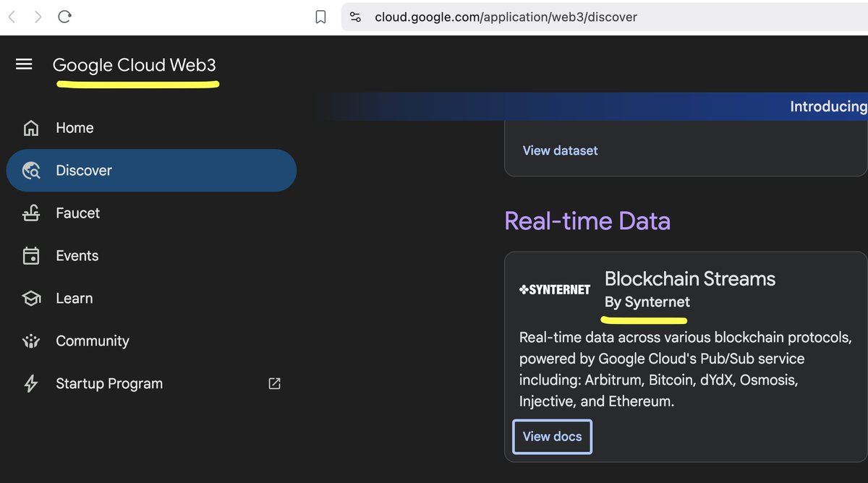
Task: Click inside the browser address bar
Action: click(x=506, y=16)
